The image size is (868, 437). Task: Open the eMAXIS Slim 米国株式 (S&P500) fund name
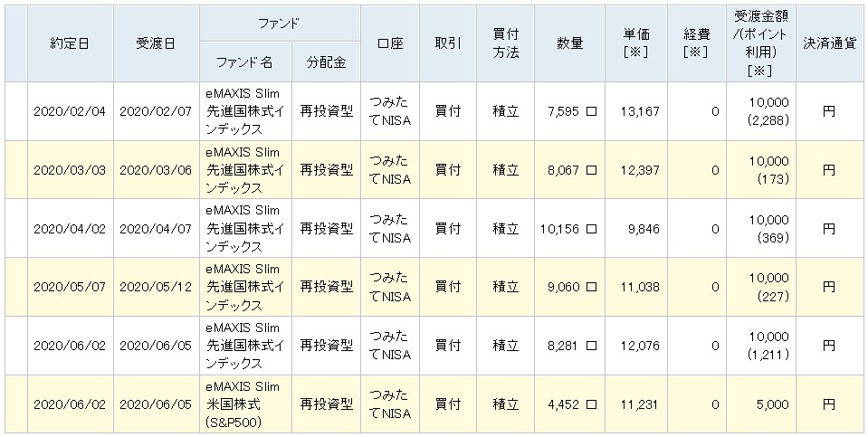248,404
